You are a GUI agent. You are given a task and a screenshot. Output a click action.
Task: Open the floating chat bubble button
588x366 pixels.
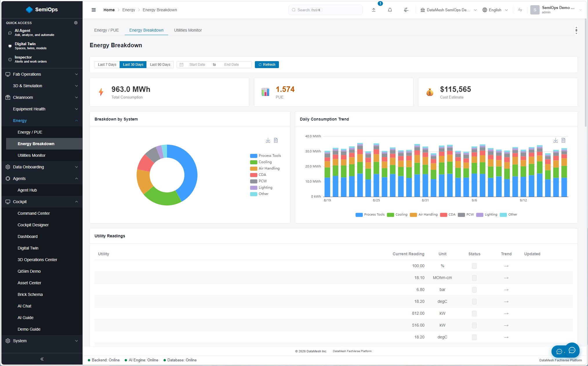[x=572, y=350]
